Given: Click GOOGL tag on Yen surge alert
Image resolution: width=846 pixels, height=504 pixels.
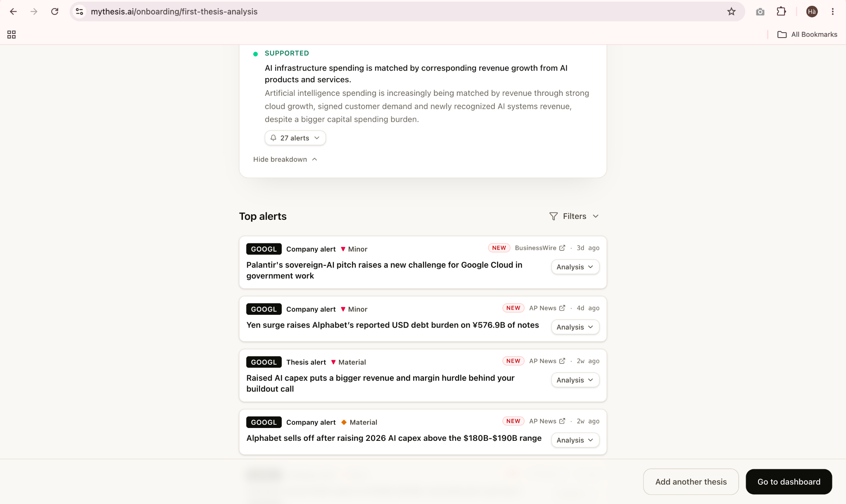Looking at the screenshot, I should (x=264, y=309).
